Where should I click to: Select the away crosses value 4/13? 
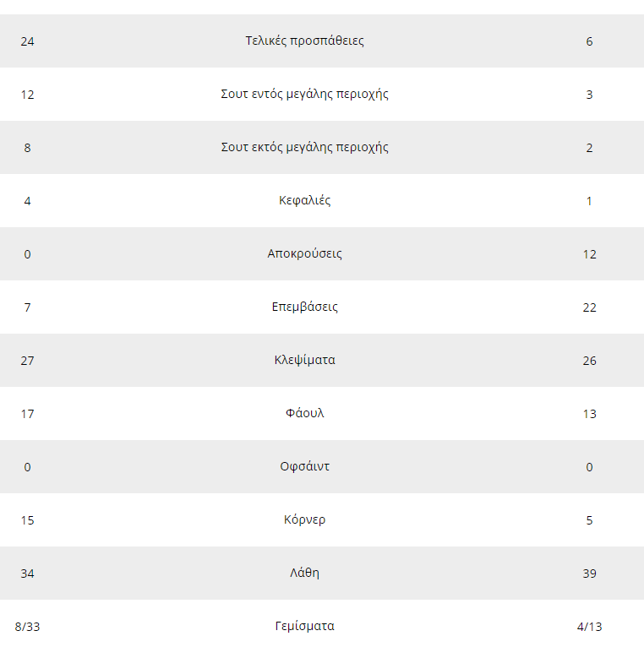[x=590, y=628]
